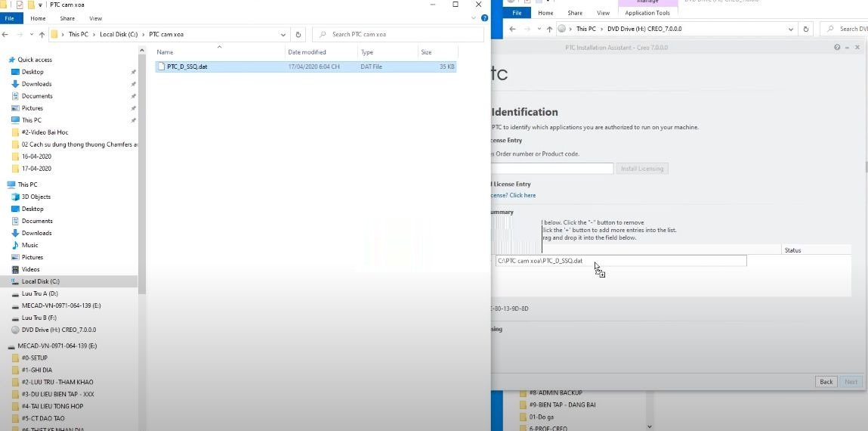Click the Refresh icon next to PTC cam xoa path
This screenshot has height=431, width=868.
click(x=298, y=34)
